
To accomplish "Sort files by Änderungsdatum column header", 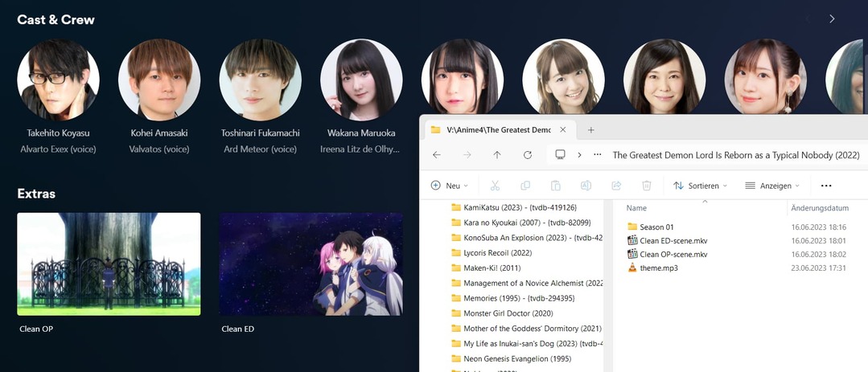I will (x=820, y=208).
